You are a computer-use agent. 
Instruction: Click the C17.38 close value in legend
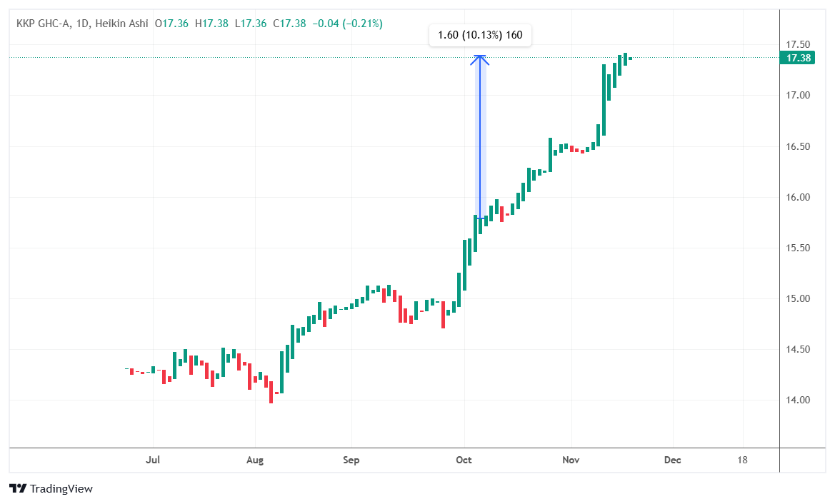pyautogui.click(x=291, y=24)
